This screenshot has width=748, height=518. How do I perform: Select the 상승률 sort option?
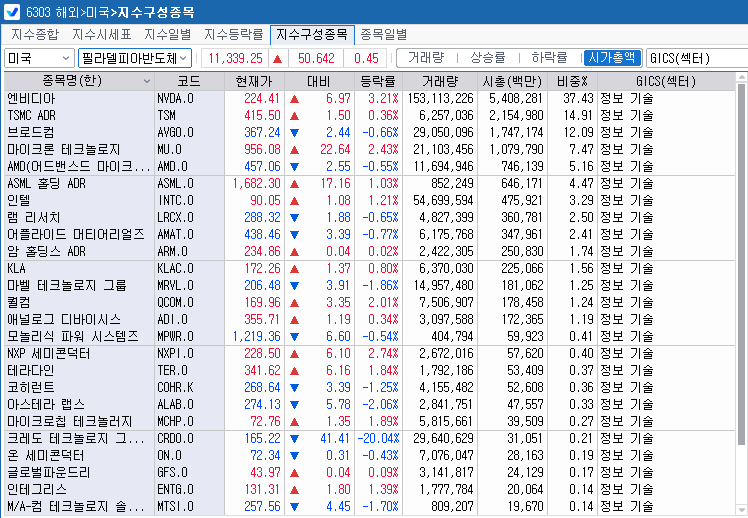point(488,58)
